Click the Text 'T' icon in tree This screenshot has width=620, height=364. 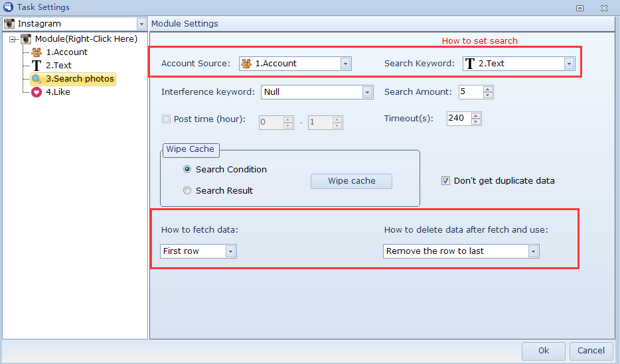pyautogui.click(x=37, y=66)
